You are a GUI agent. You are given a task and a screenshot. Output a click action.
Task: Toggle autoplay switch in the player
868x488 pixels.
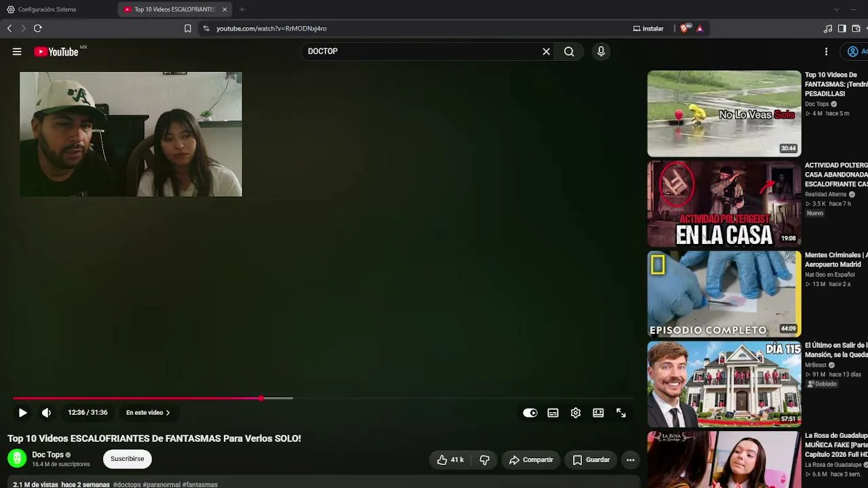pyautogui.click(x=530, y=413)
